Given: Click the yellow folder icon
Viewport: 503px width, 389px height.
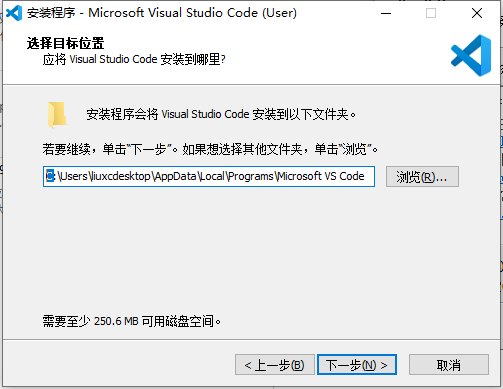Looking at the screenshot, I should (57, 115).
